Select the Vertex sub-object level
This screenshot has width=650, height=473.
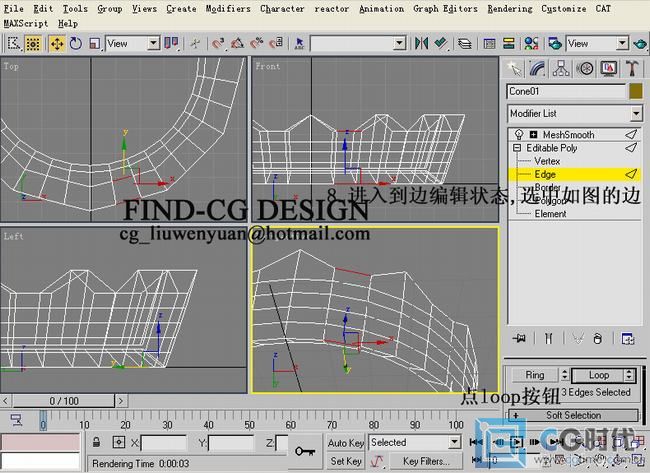547,161
